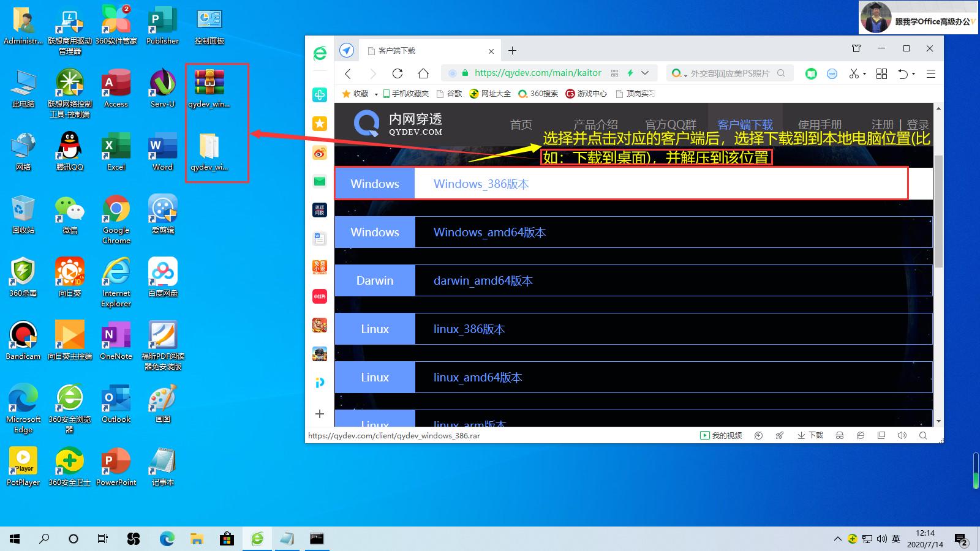
Task: Take a screenshot using the scissors toolbar icon
Action: (856, 73)
